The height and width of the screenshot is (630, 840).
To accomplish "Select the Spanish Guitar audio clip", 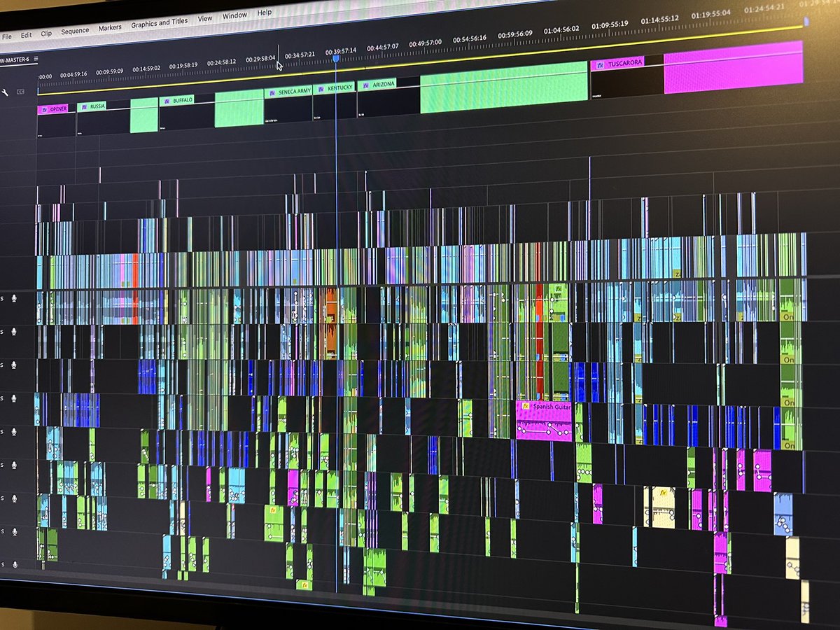I will pos(544,421).
